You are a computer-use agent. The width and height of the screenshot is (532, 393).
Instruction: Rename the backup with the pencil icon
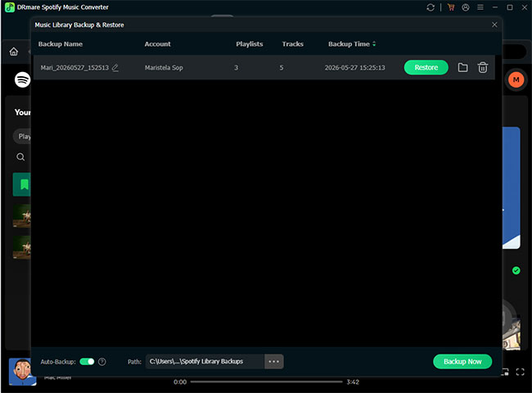[x=115, y=67]
